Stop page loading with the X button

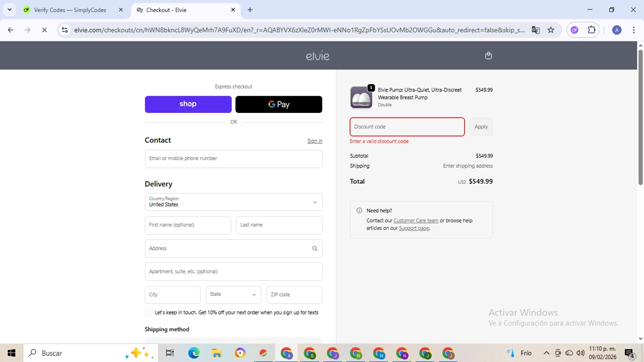[44, 30]
